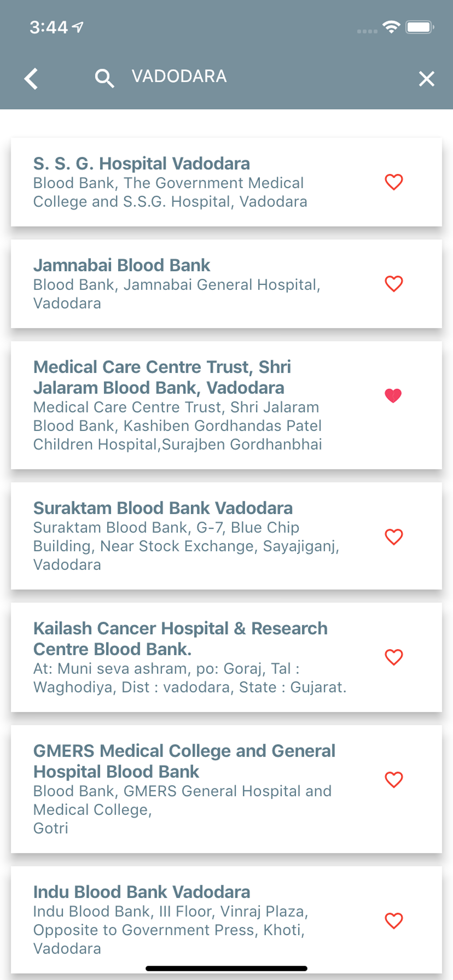Favorite Suraktam Blood Bank Vadodara
This screenshot has height=980, width=453.
[x=394, y=537]
